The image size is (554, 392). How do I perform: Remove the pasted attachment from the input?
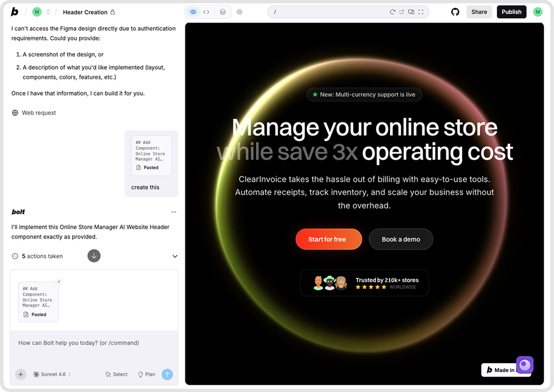coord(59,282)
